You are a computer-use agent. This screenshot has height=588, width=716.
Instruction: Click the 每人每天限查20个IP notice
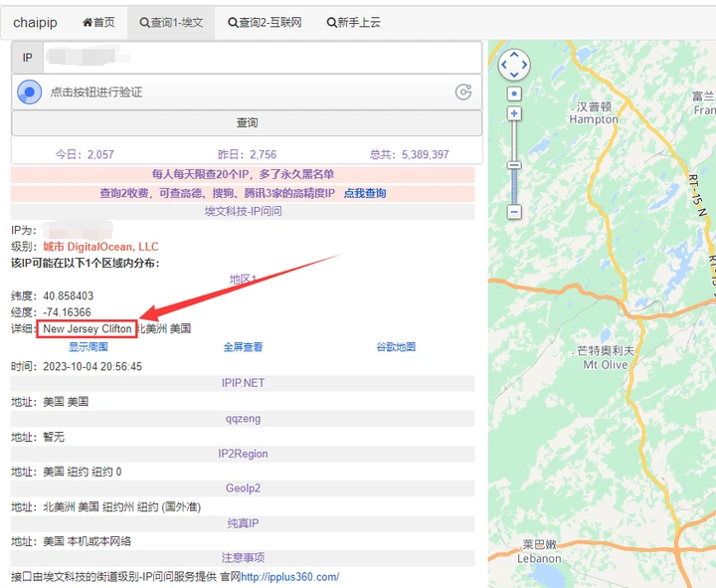pos(243,174)
